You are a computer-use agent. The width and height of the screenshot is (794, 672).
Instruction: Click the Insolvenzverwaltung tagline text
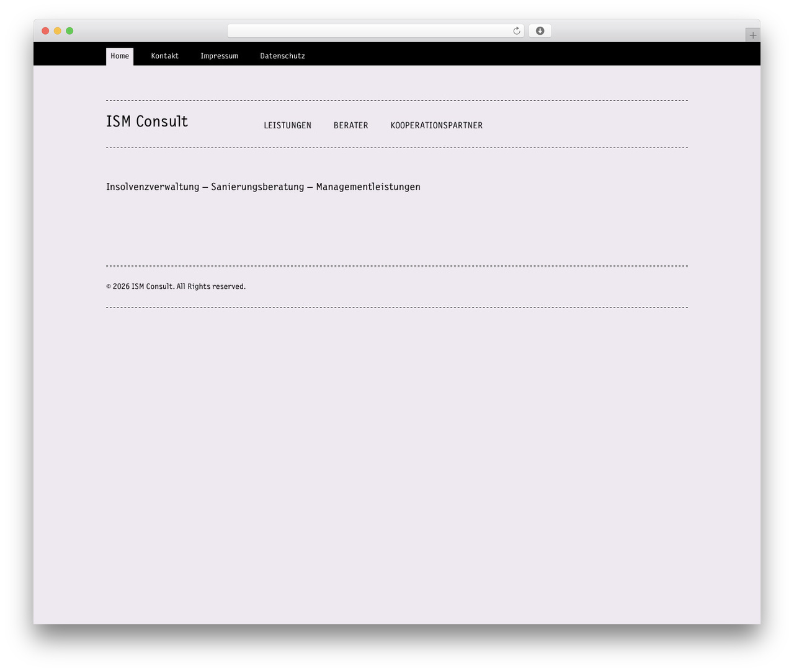tap(263, 187)
